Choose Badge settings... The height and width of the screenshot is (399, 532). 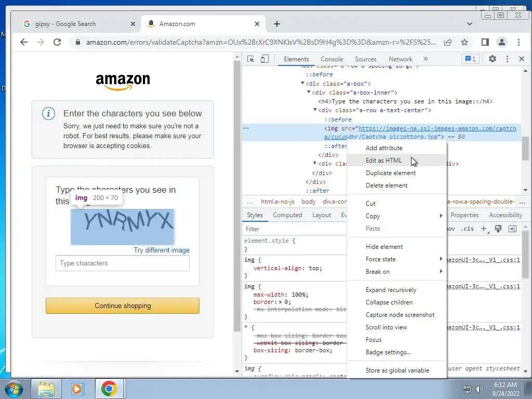397,352
